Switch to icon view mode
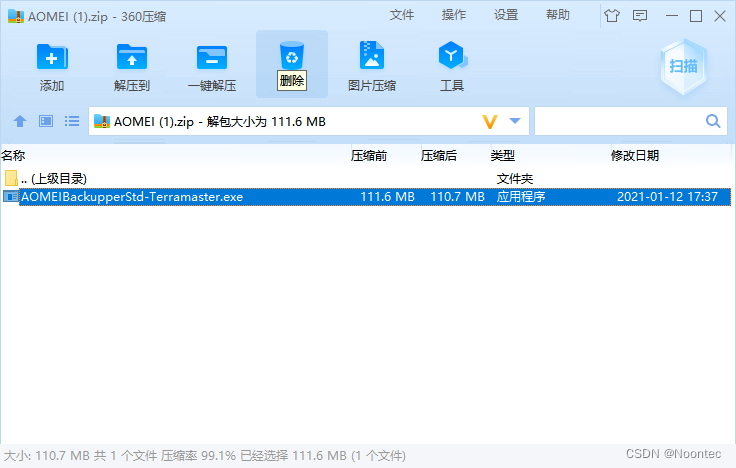The width and height of the screenshot is (736, 468). [46, 121]
